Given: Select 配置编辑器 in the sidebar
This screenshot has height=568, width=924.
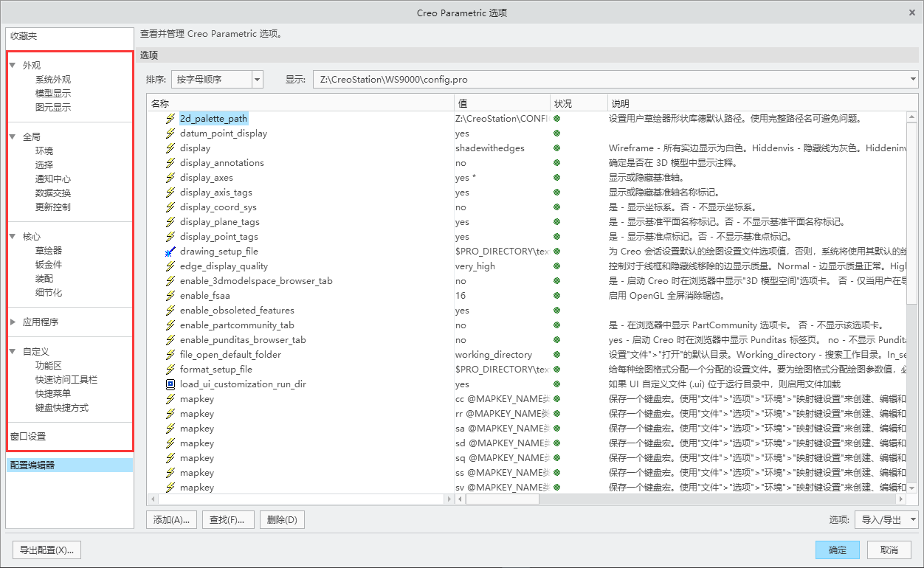Looking at the screenshot, I should pyautogui.click(x=32, y=464).
